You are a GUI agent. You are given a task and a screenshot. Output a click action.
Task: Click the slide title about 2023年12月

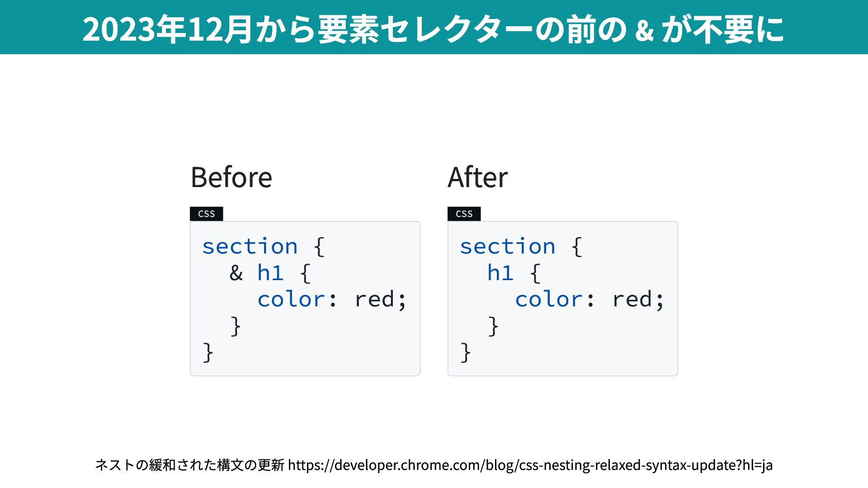pyautogui.click(x=433, y=29)
